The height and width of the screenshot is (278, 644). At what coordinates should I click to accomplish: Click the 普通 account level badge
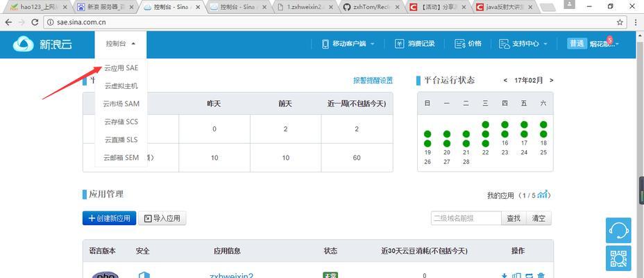tap(577, 44)
